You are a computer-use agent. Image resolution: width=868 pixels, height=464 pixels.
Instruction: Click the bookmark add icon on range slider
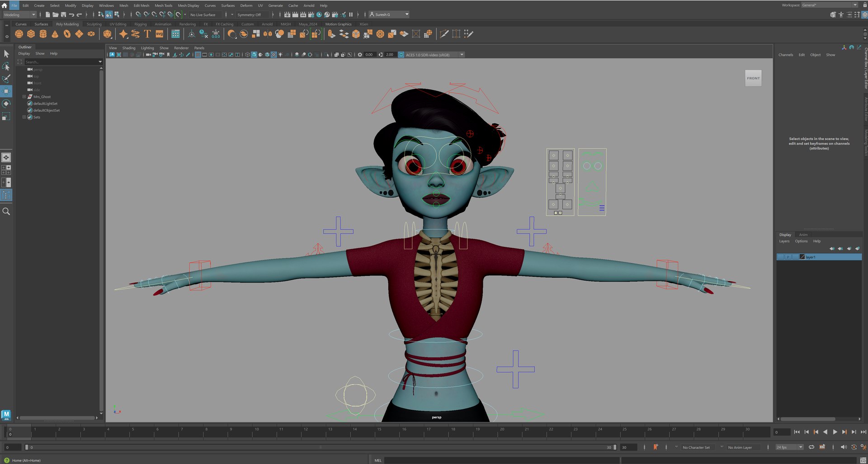[x=656, y=447]
